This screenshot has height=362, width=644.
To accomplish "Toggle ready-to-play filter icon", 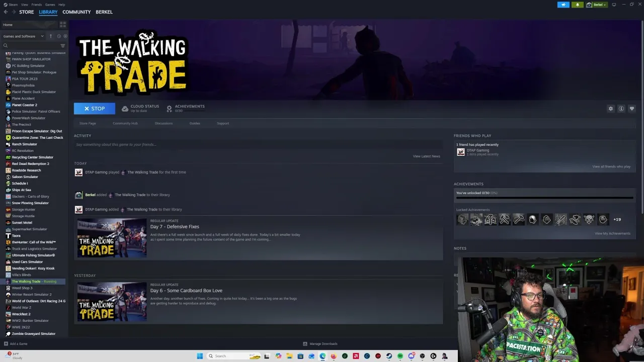I will click(65, 36).
